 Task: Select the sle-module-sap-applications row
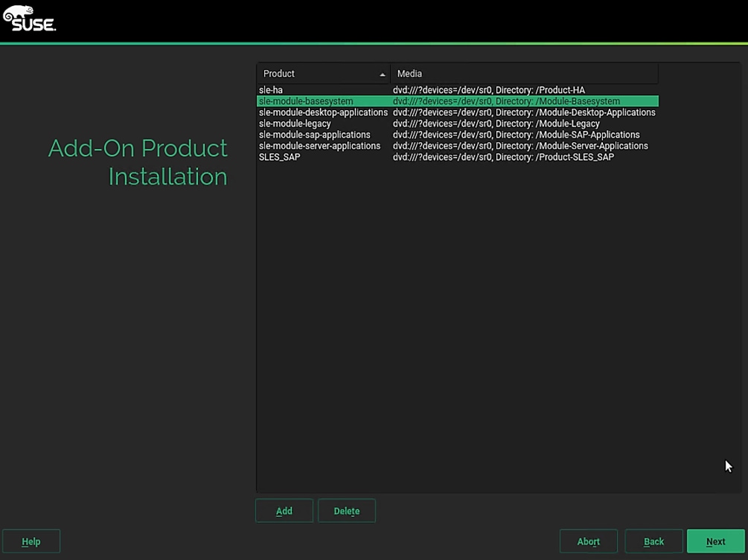point(458,135)
